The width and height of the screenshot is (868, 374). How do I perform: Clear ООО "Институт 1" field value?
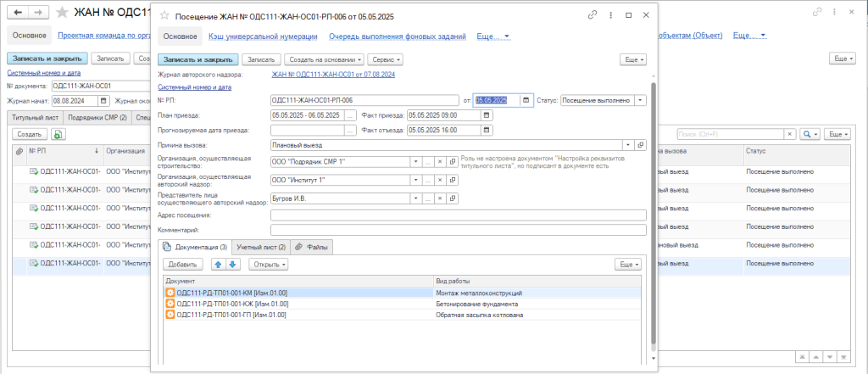pyautogui.click(x=440, y=180)
